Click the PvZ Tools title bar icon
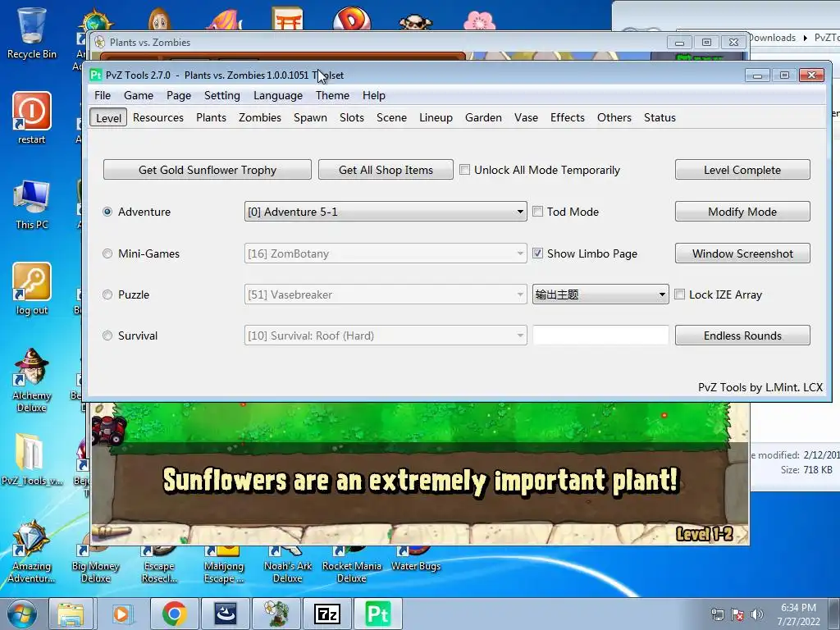 pyautogui.click(x=96, y=75)
